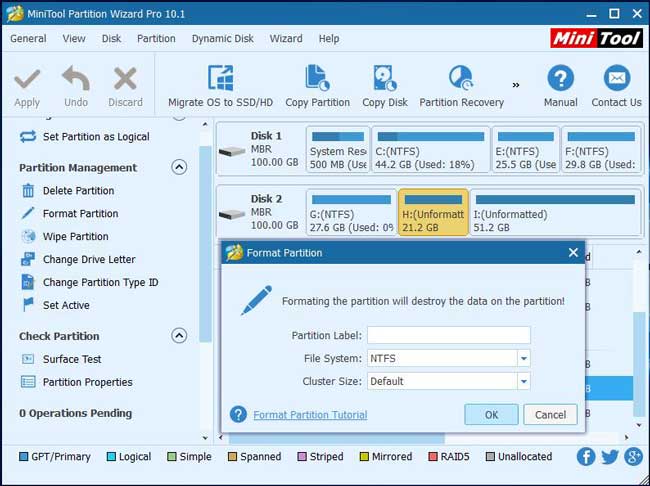Open MiniTool Twitter page icon
650x486 pixels.
coord(610,457)
